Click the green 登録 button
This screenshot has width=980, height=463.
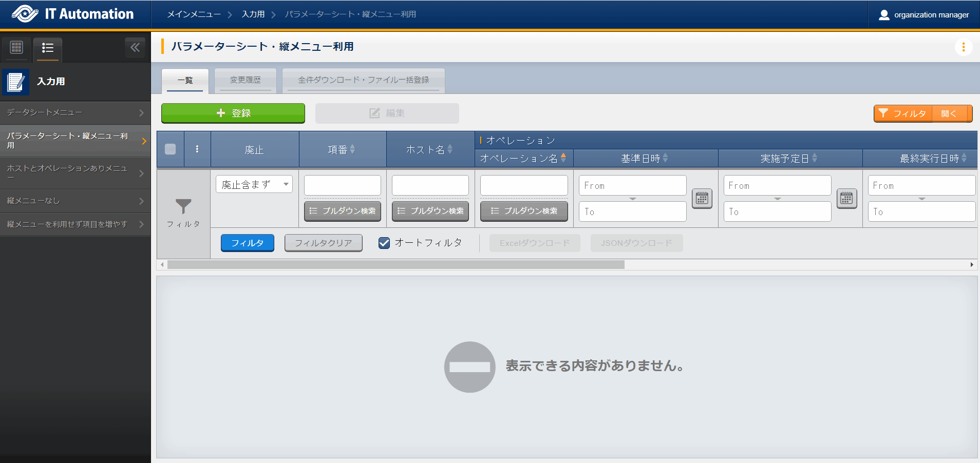[233, 113]
